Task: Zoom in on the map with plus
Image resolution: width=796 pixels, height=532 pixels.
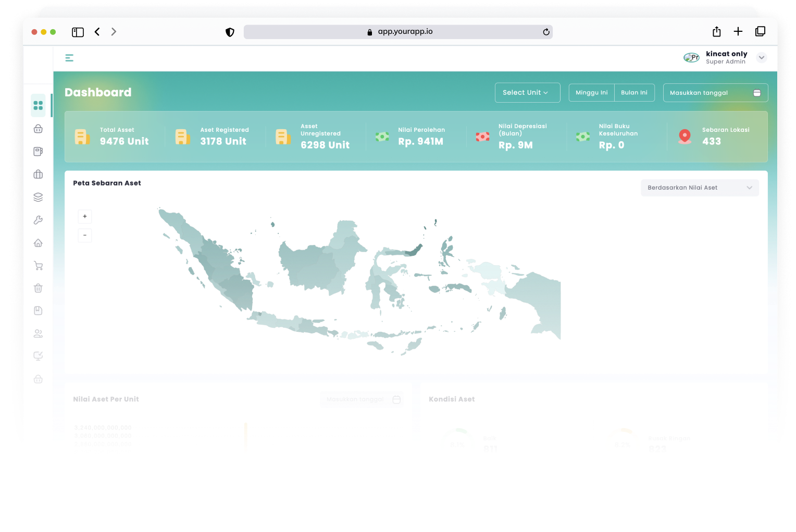Action: [85, 216]
